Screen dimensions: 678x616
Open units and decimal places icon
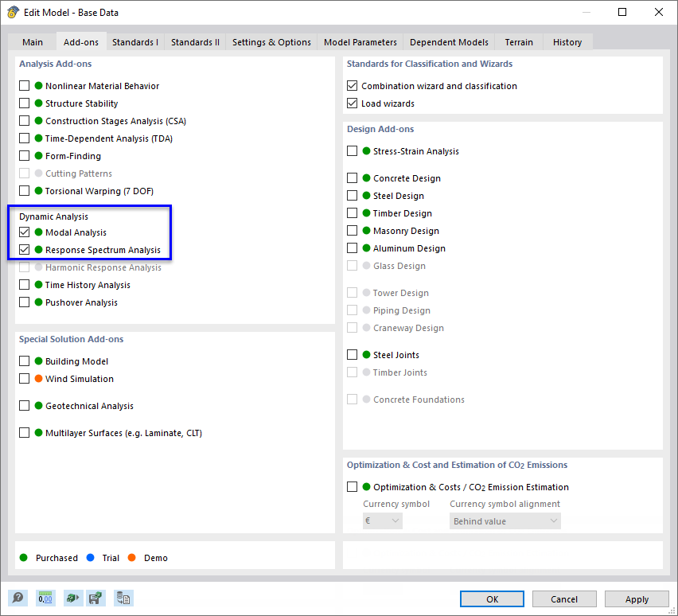(45, 598)
